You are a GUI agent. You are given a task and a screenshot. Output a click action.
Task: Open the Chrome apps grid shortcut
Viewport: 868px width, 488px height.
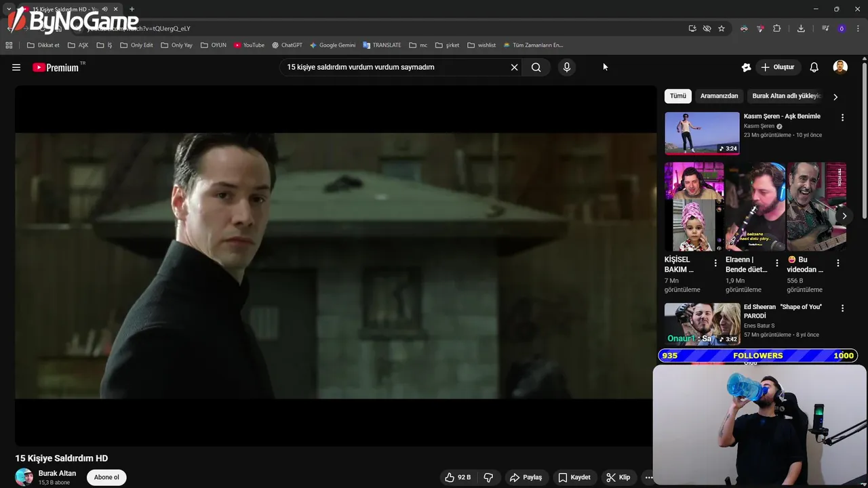click(x=9, y=45)
